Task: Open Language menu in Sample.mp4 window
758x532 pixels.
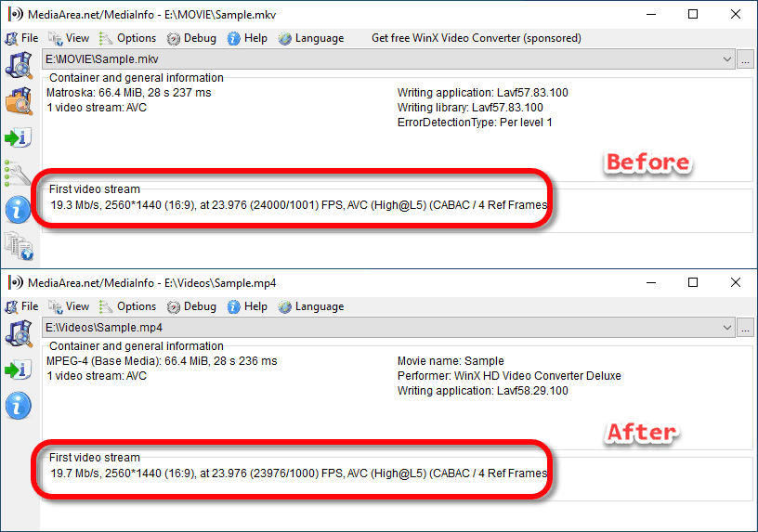Action: pos(311,306)
